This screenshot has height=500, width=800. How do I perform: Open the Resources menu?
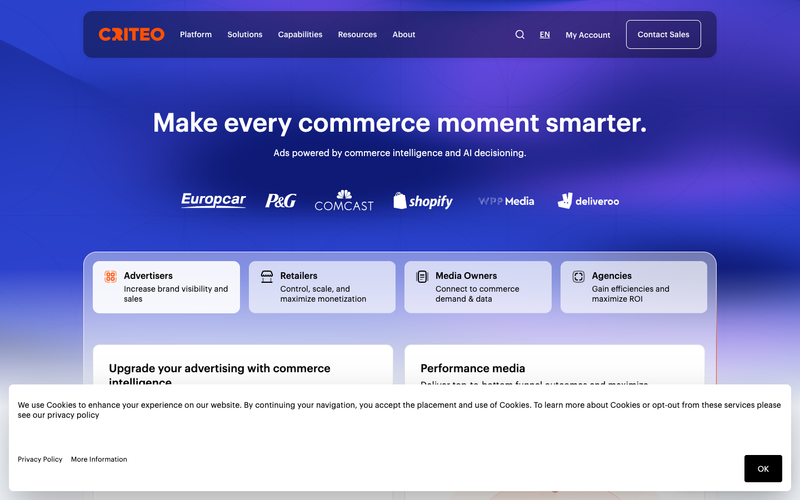click(357, 35)
